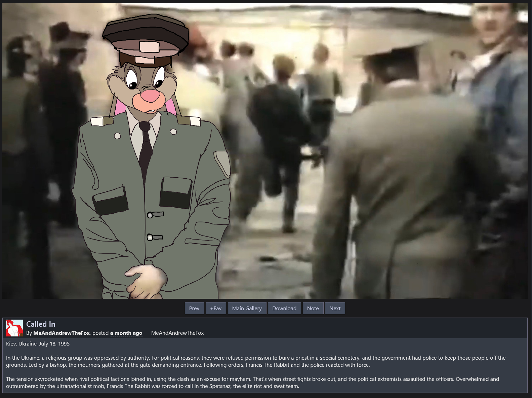Open the bold MeAndAndrewTheFox author link
532x398 pixels.
(x=62, y=333)
